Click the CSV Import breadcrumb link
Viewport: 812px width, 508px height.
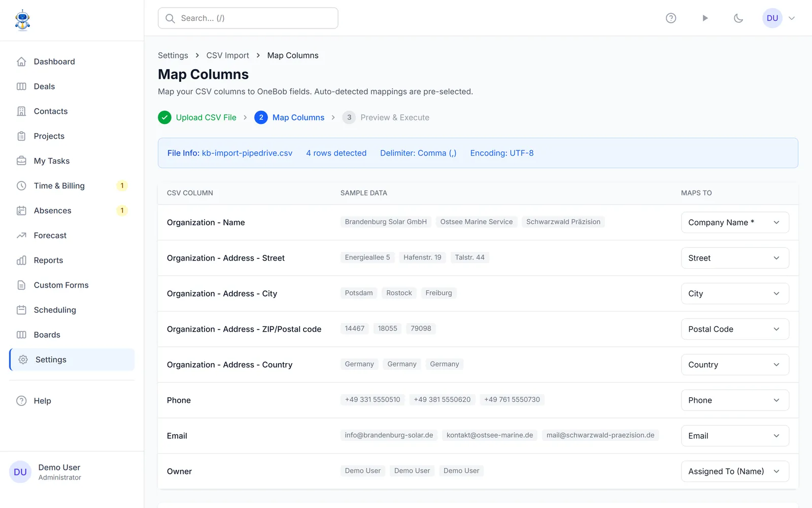(228, 55)
